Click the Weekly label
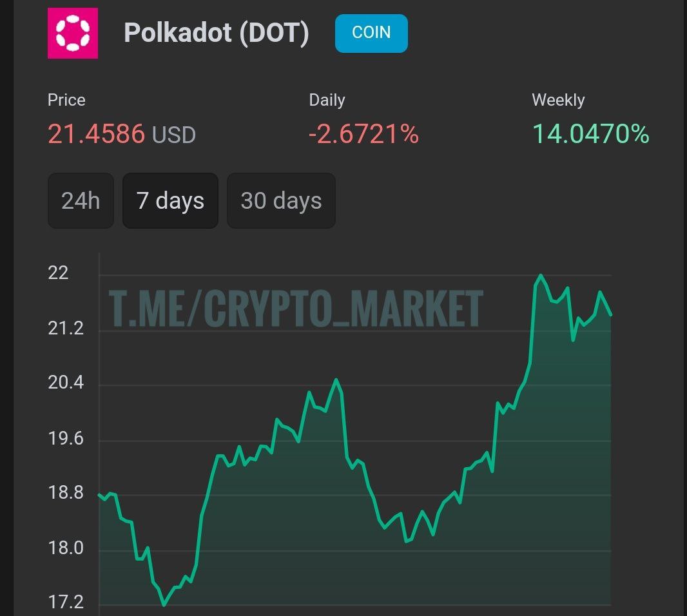 click(558, 100)
